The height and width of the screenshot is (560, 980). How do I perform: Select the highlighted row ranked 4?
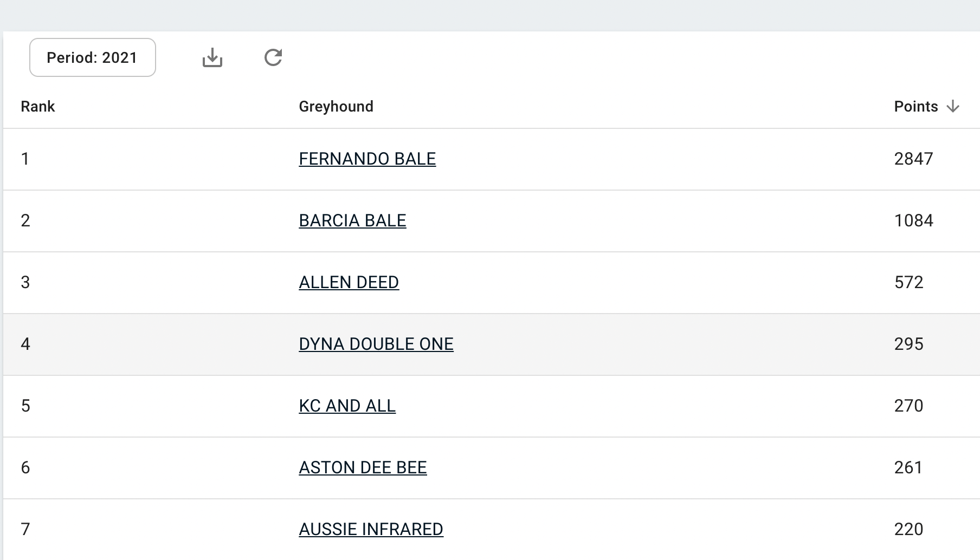point(492,344)
